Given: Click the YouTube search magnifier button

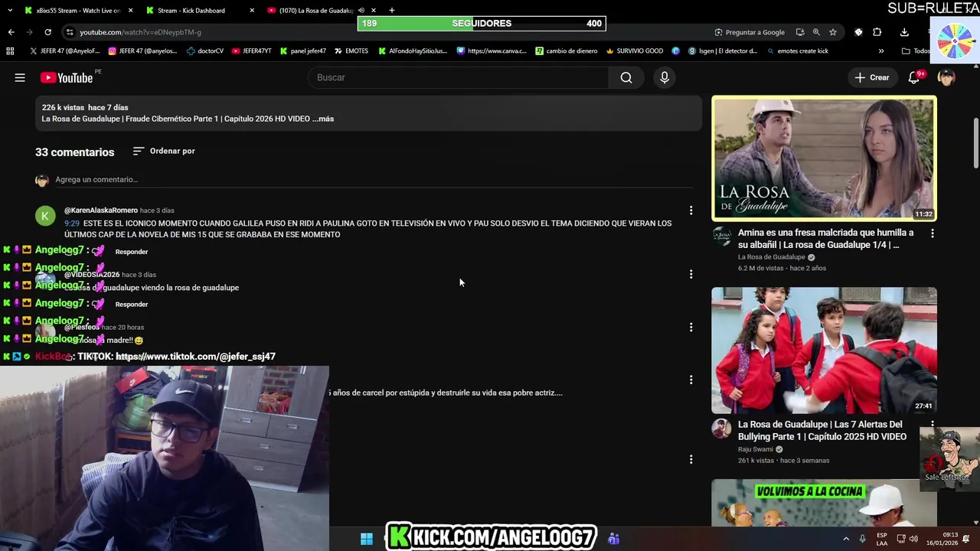Looking at the screenshot, I should click(626, 77).
